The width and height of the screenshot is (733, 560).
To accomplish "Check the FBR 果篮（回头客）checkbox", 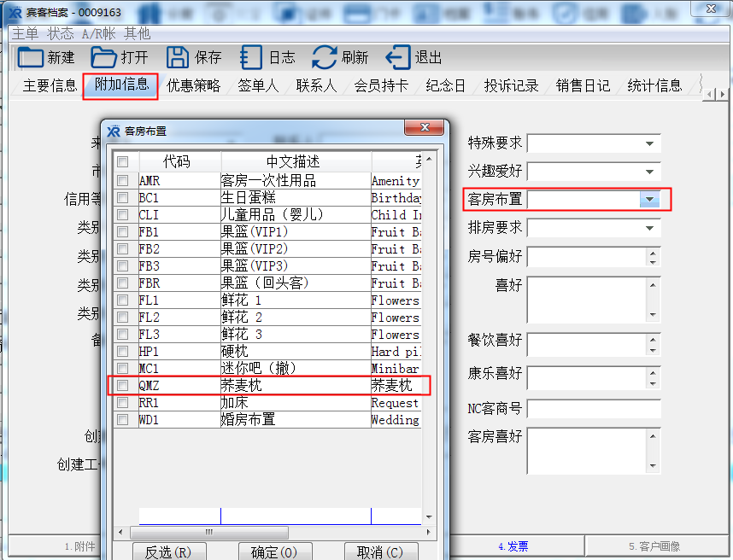I will pos(122,283).
